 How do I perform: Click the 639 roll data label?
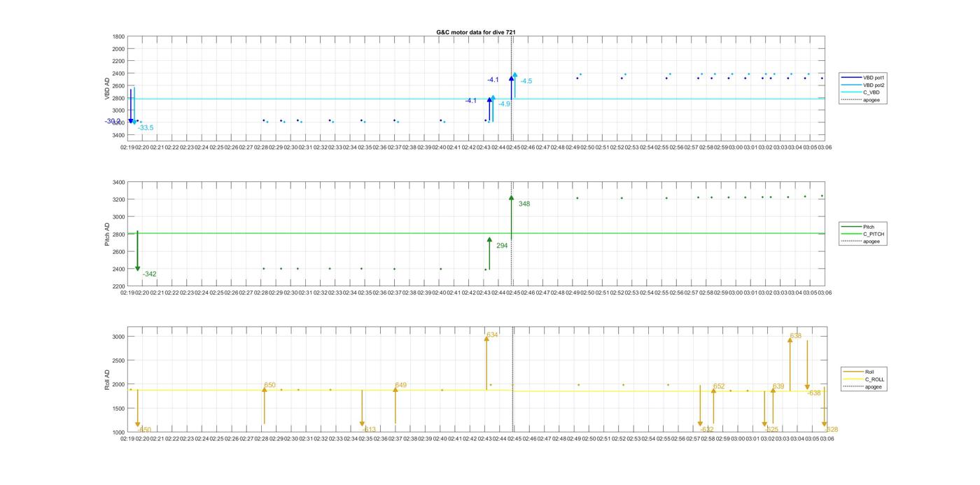click(778, 386)
